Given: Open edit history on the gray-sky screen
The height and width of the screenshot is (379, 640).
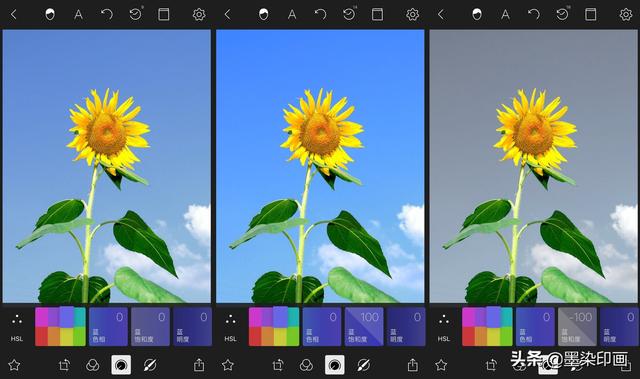Looking at the screenshot, I should [563, 14].
